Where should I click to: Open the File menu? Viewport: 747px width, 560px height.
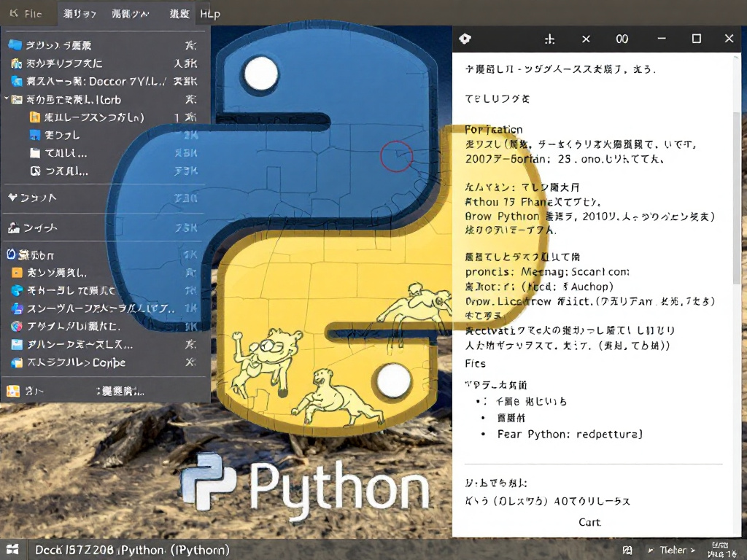click(27, 13)
